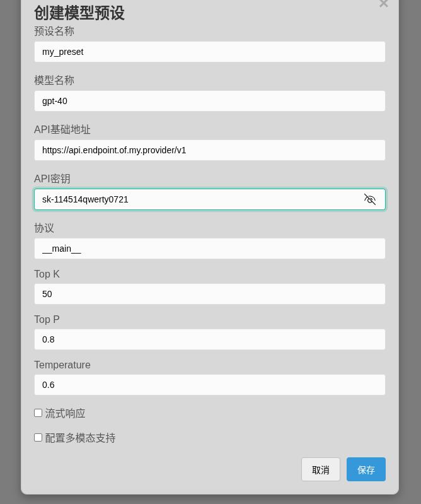This screenshot has width=421, height=504.
Task: Toggle API key visibility eye icon
Action: (x=370, y=199)
